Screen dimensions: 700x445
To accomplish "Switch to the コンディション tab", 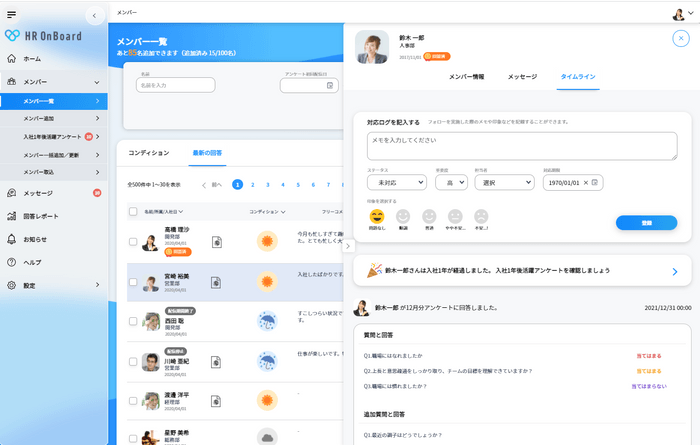I will tap(149, 153).
